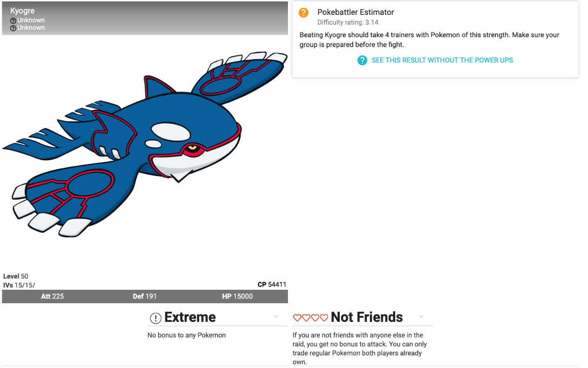Click the Kyogre artwork image
The width and height of the screenshot is (588, 368).
pos(145,144)
